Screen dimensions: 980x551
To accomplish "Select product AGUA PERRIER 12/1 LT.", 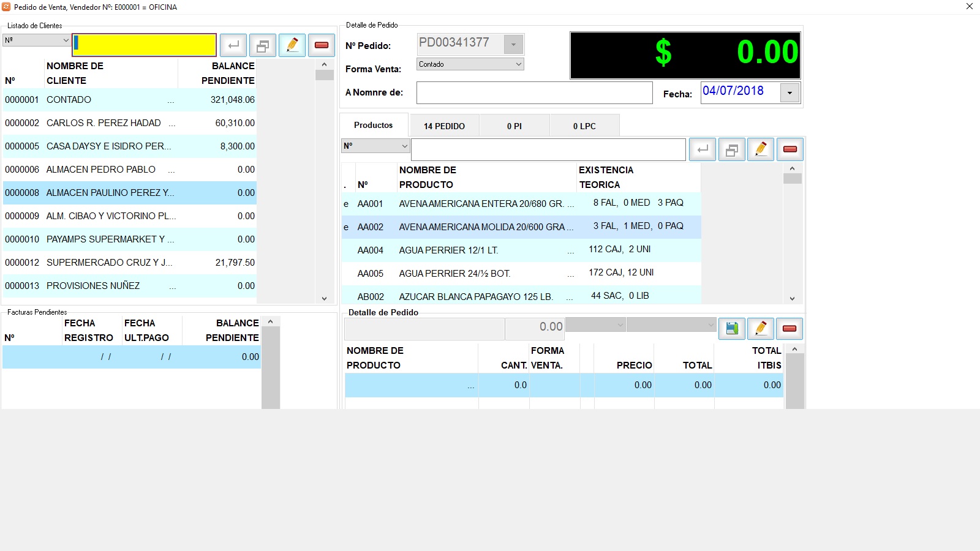I will [448, 250].
